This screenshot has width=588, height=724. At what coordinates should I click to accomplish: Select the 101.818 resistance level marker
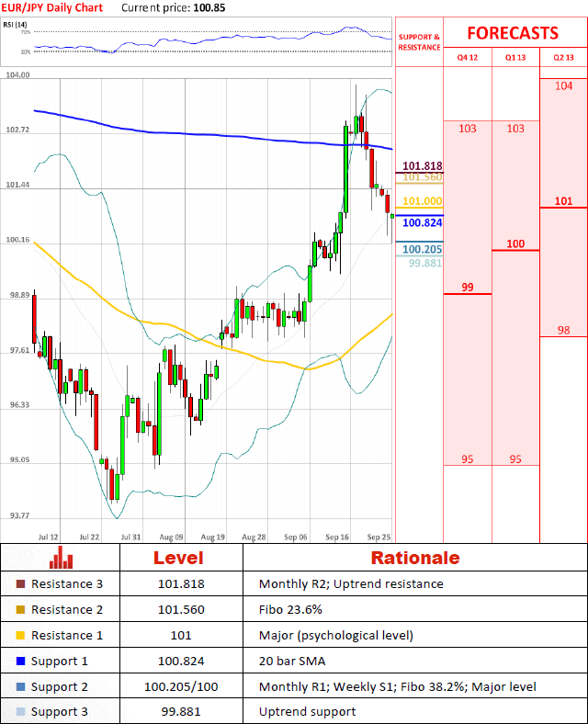422,166
